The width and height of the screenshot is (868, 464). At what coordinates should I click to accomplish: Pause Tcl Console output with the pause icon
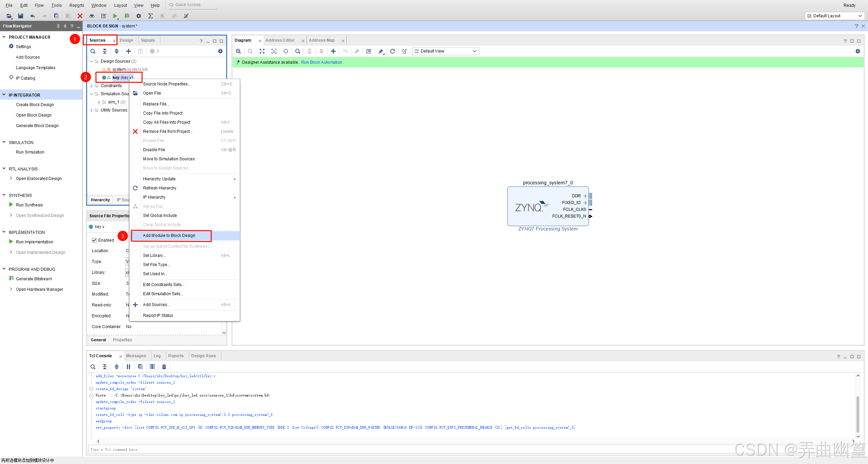pos(129,367)
